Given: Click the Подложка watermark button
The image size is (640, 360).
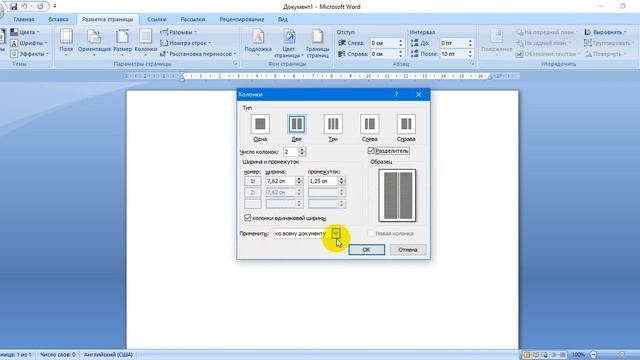Looking at the screenshot, I should (258, 42).
